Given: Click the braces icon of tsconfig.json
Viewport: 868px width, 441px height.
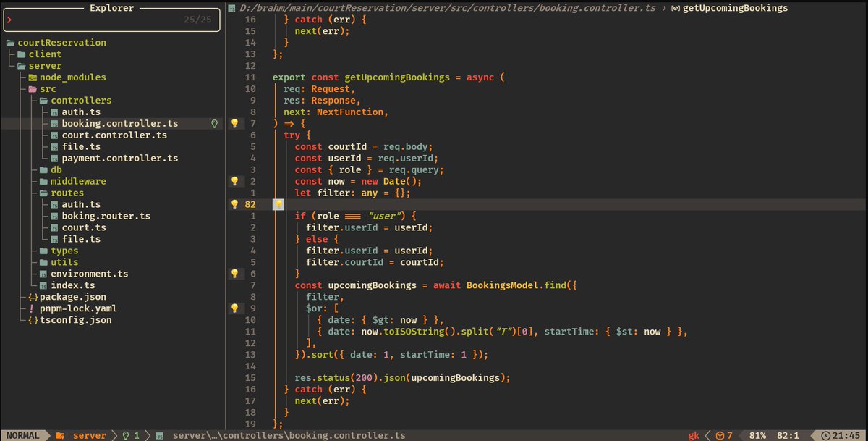Looking at the screenshot, I should (x=33, y=321).
